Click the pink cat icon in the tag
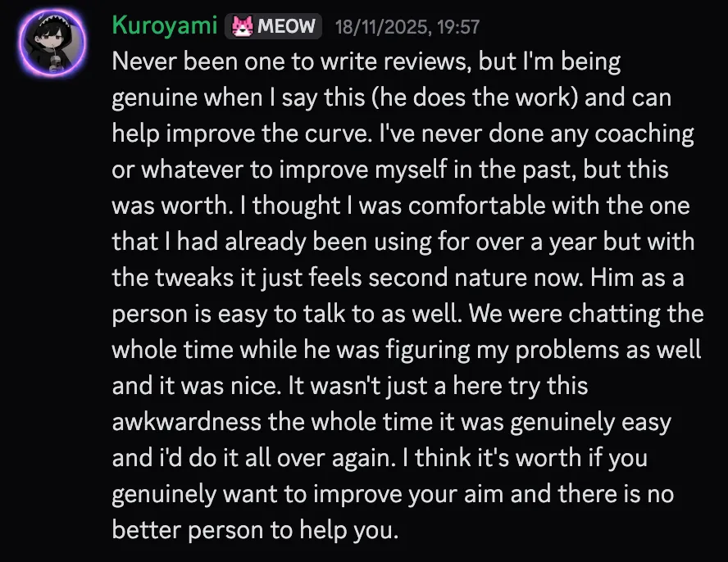728x562 pixels. click(x=243, y=26)
